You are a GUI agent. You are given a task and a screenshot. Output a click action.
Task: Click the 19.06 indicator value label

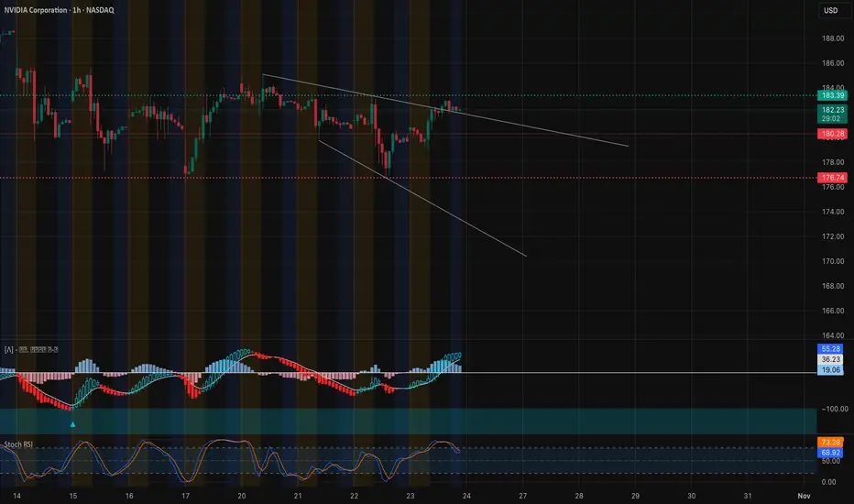point(830,370)
